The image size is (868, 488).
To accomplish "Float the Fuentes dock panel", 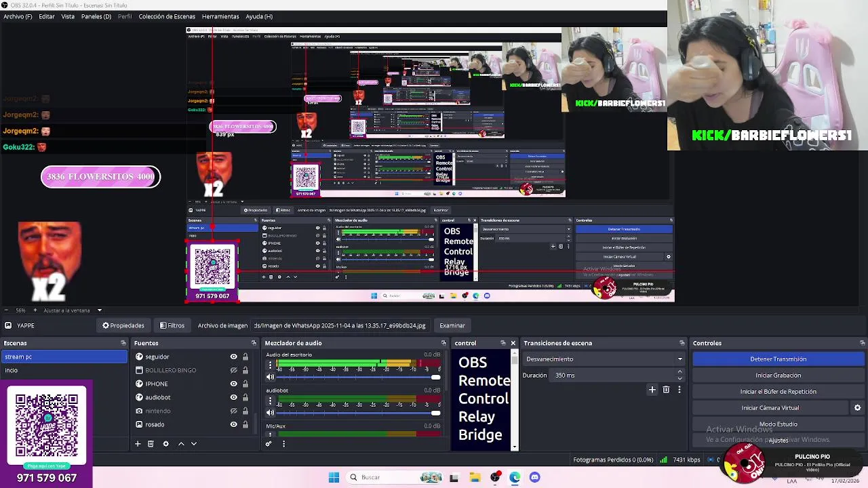I will click(254, 343).
